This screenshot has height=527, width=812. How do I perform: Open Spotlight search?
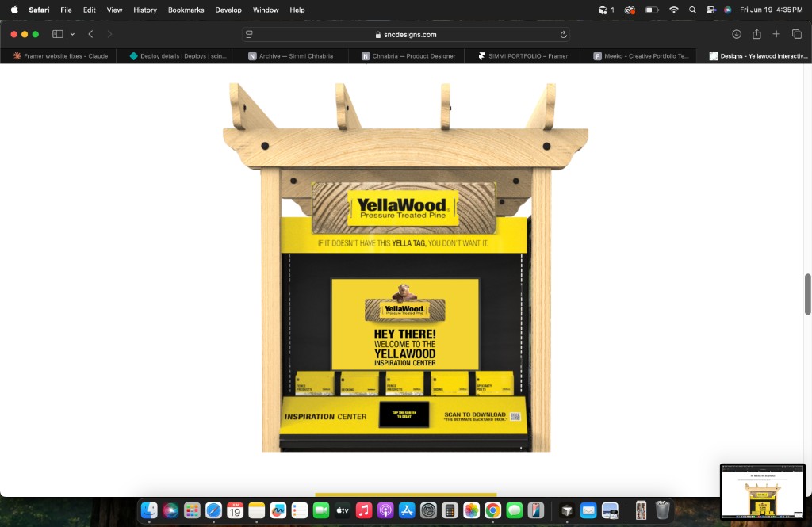(x=692, y=10)
